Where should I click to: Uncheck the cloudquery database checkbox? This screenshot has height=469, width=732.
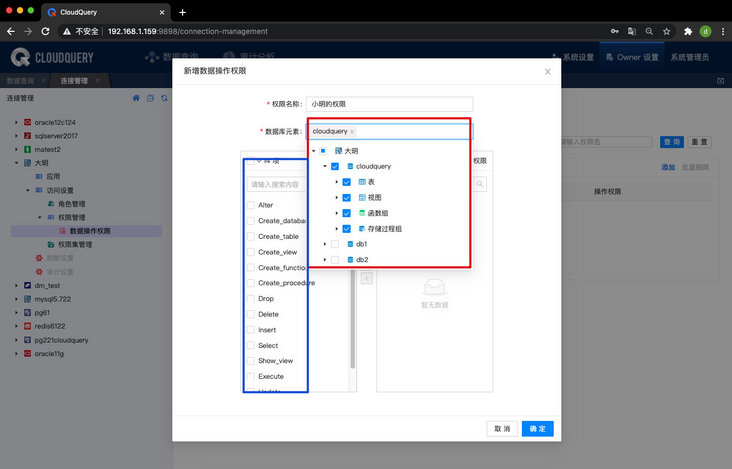(x=335, y=166)
